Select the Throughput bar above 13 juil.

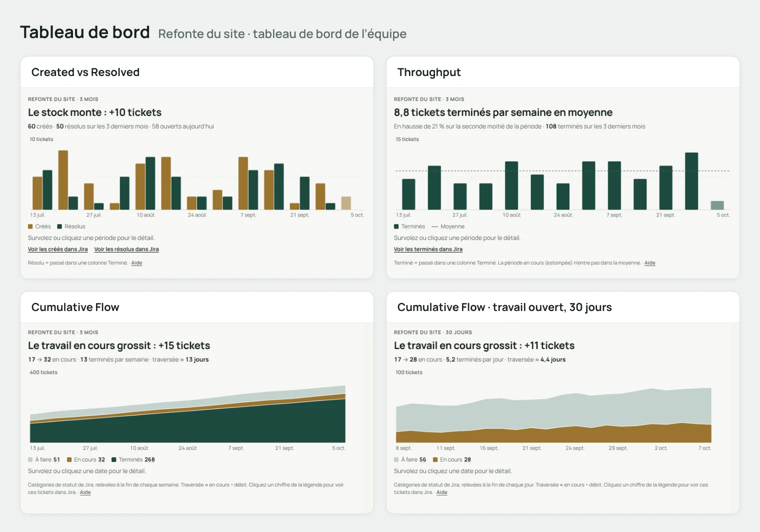(408, 194)
